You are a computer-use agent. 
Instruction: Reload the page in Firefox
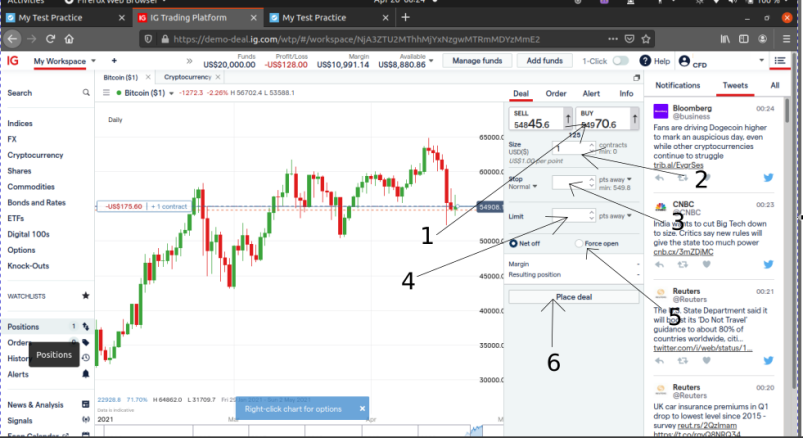pyautogui.click(x=50, y=39)
